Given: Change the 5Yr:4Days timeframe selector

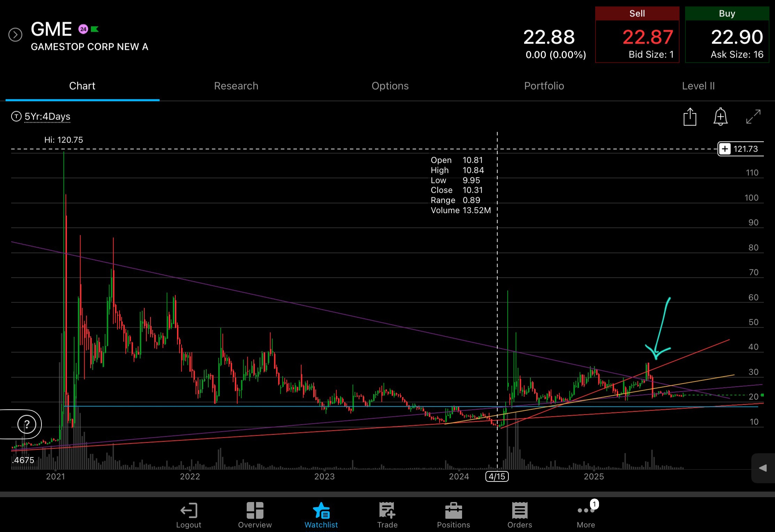Looking at the screenshot, I should point(47,116).
